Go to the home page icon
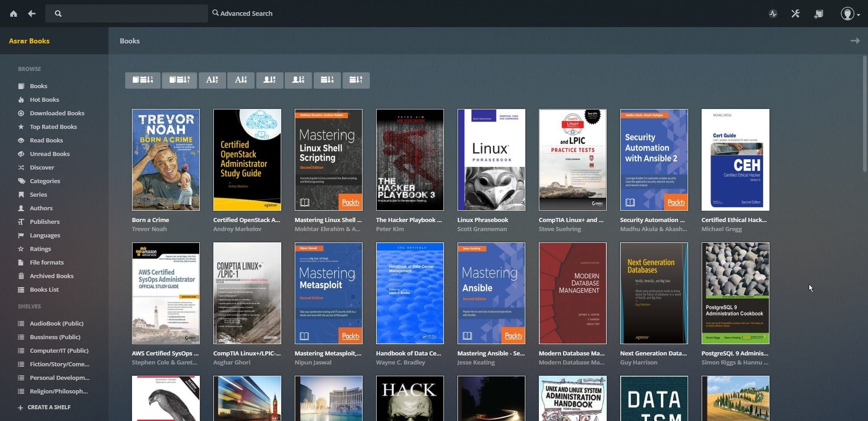 coord(14,14)
